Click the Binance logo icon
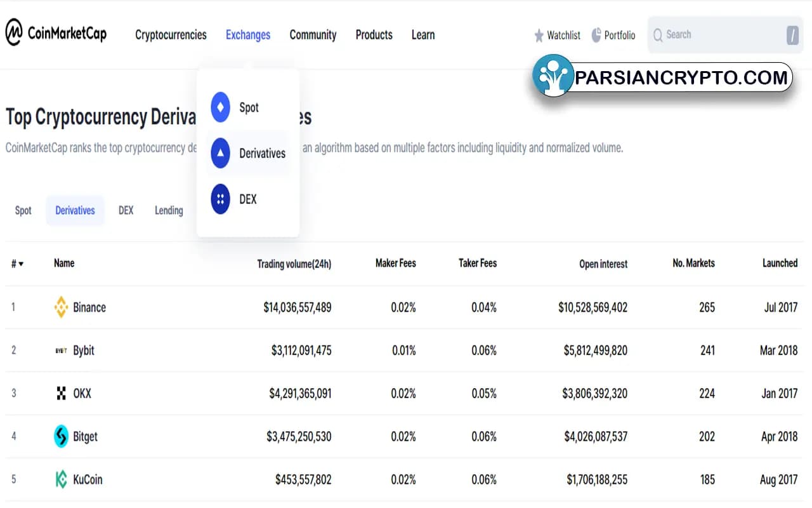 point(61,307)
